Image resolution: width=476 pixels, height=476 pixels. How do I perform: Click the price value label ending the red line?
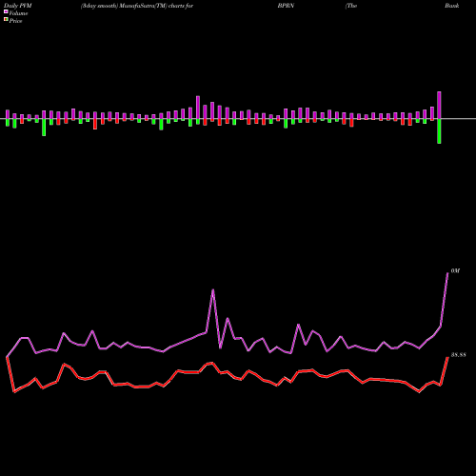click(458, 355)
